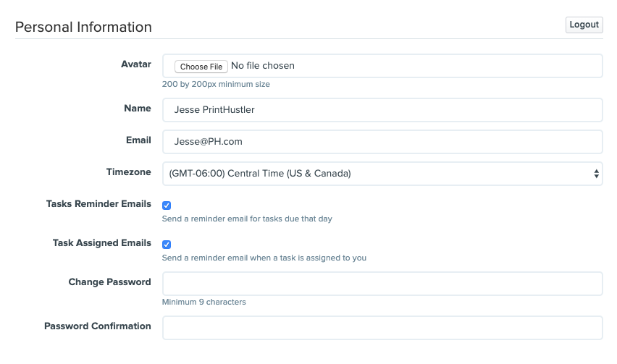The height and width of the screenshot is (364, 617).
Task: Click the Password Confirmation label
Action: [x=97, y=326]
